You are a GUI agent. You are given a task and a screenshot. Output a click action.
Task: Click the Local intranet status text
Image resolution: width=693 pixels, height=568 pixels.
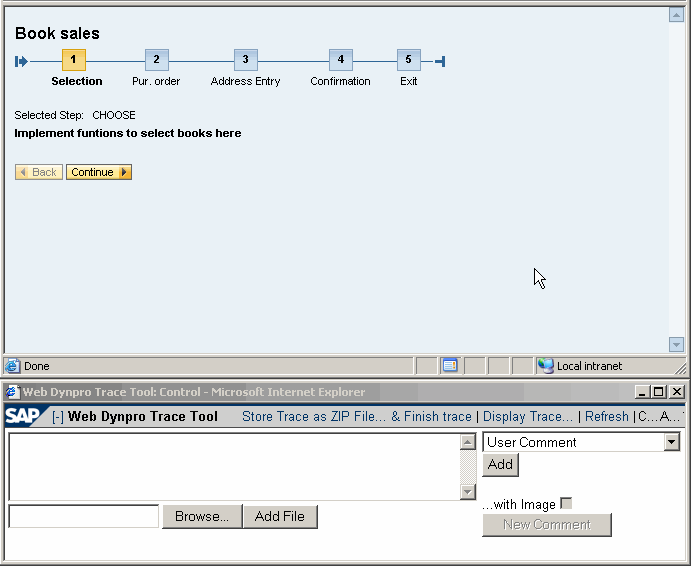coord(589,366)
